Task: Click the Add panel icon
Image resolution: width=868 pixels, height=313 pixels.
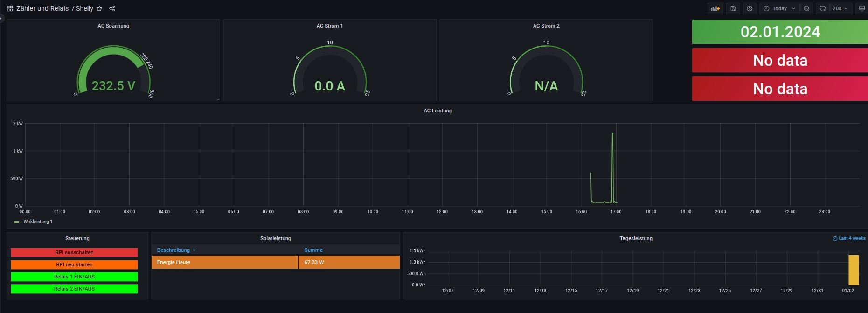Action: [715, 8]
